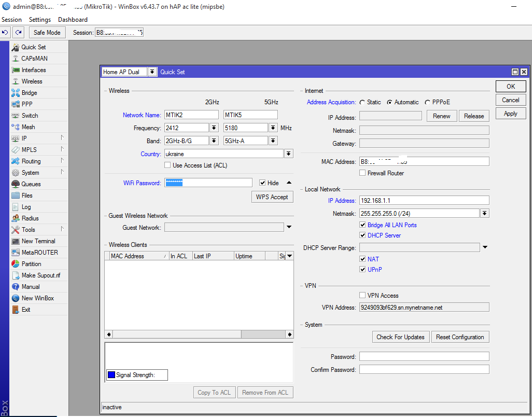Toggle the DHCP Server checkbox
The width and height of the screenshot is (532, 417).
[362, 235]
